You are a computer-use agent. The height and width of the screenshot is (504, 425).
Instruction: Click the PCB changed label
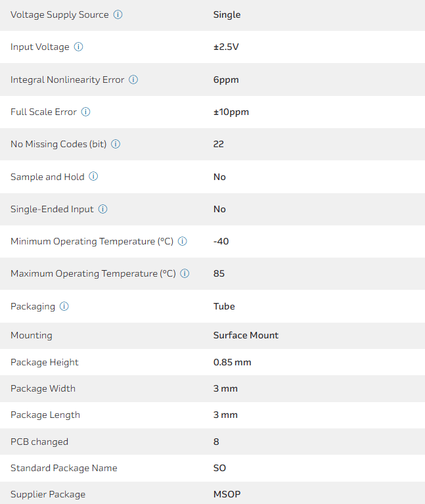click(x=39, y=442)
